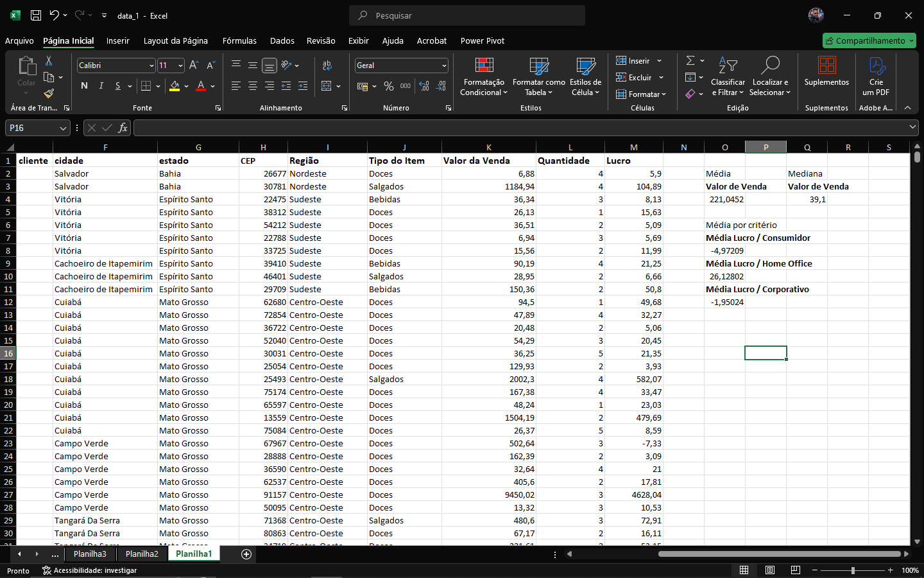Increase font size with the larger A

pos(194,66)
